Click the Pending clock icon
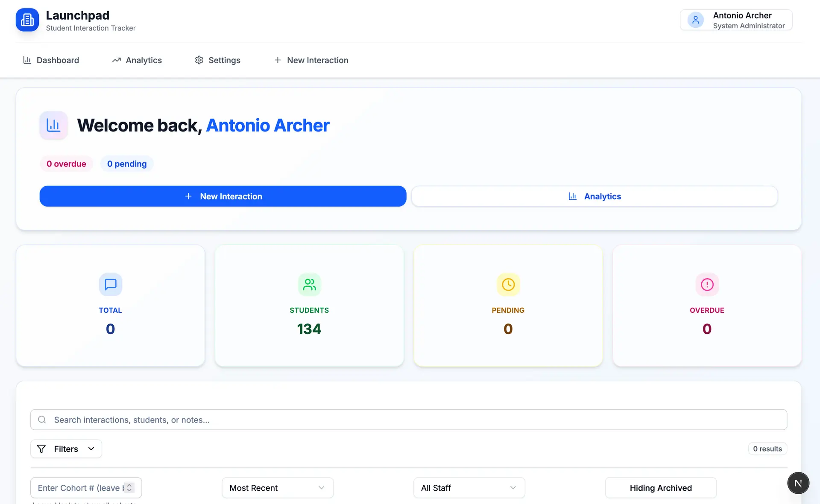The height and width of the screenshot is (504, 820). [508, 285]
